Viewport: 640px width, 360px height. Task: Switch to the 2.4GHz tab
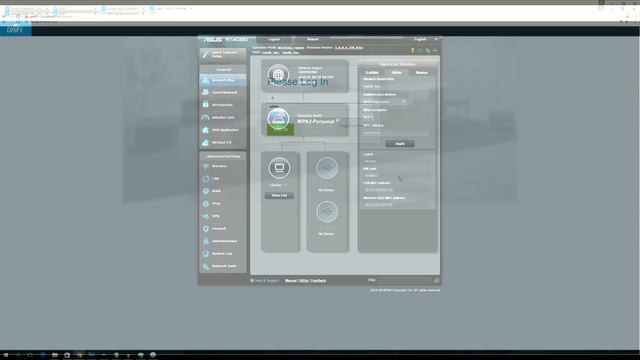coord(372,73)
